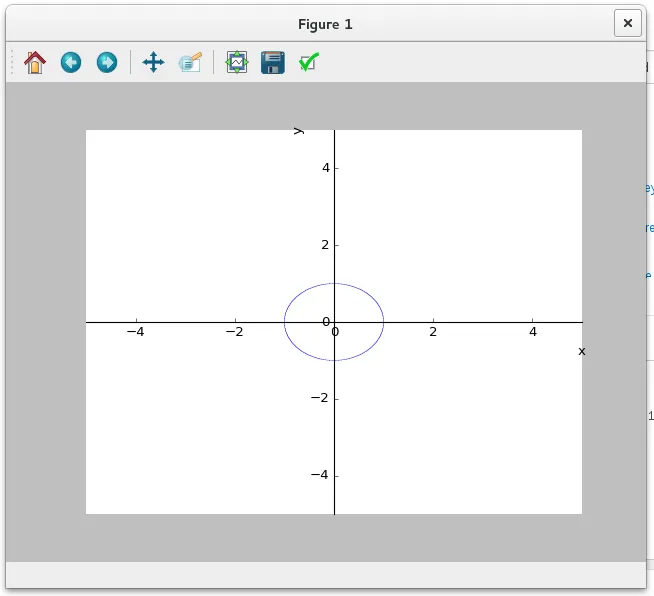The width and height of the screenshot is (654, 596).
Task: Click the x-axis tick label −4
Action: pyautogui.click(x=136, y=332)
